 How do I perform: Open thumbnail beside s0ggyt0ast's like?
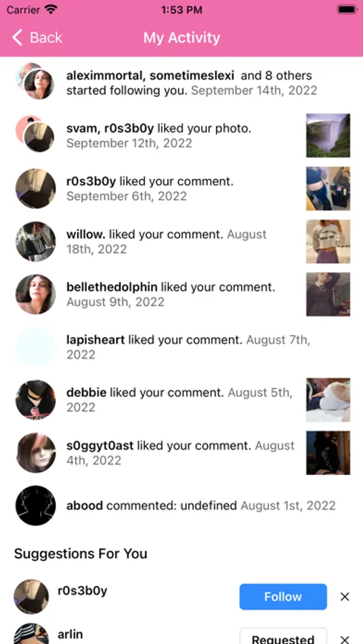tap(328, 453)
